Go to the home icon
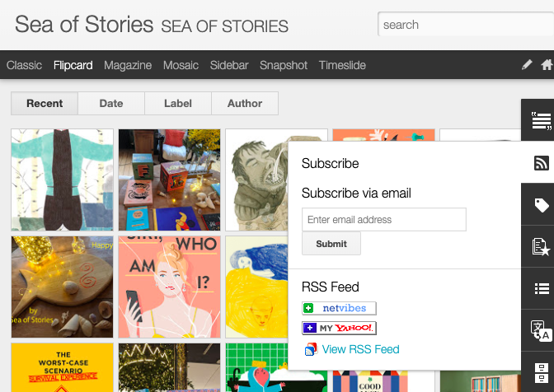Viewport: 554px width, 392px height. coord(546,65)
